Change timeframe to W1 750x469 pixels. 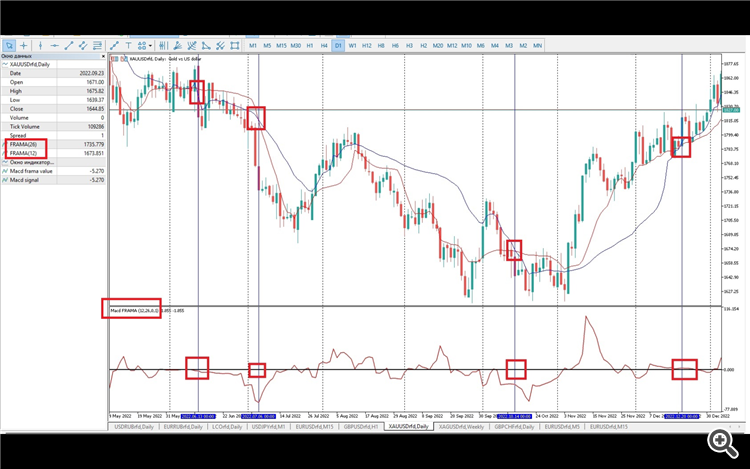click(353, 45)
